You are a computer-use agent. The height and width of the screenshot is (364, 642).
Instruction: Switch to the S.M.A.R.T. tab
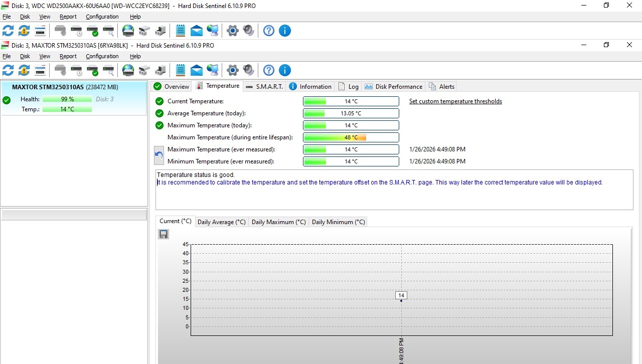264,86
